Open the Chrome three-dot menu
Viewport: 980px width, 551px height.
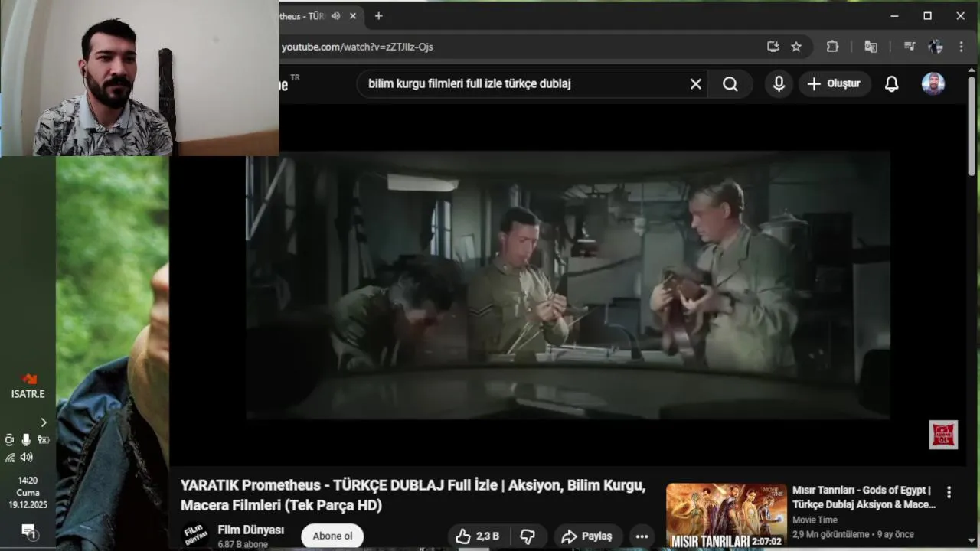point(961,47)
